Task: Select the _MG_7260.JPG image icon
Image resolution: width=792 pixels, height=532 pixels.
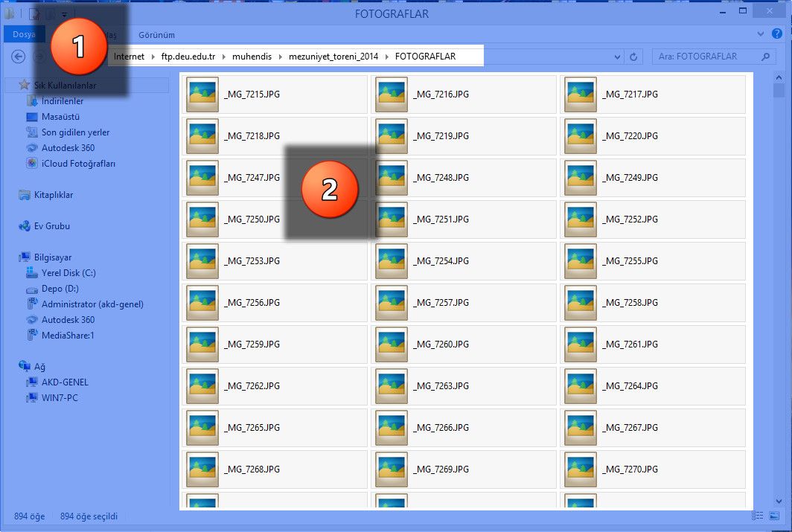Action: 392,344
